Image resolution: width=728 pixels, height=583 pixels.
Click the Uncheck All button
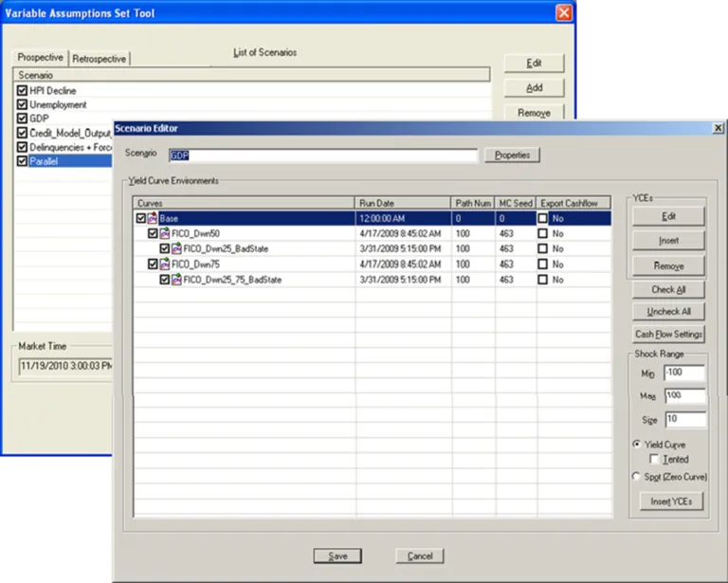(668, 312)
